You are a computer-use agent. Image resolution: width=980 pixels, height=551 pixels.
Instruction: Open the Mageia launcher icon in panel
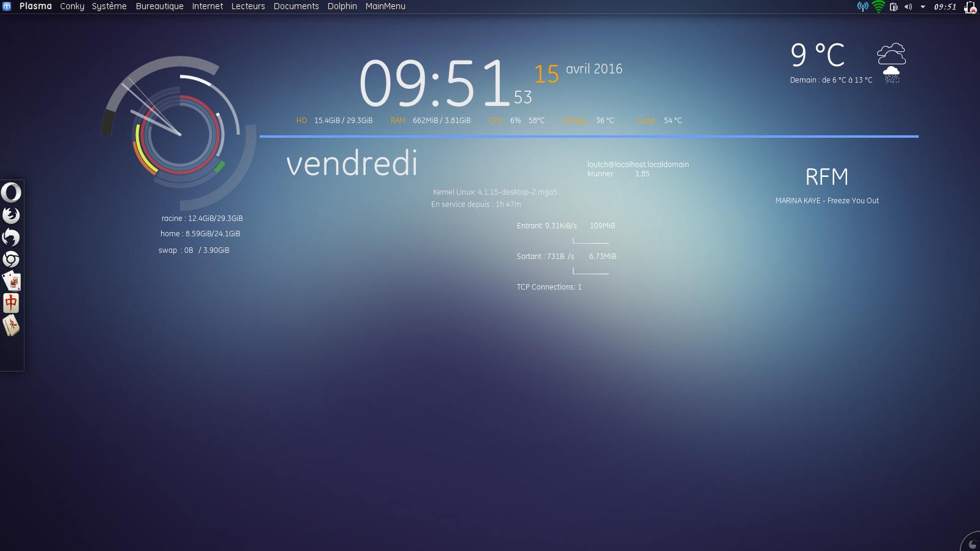click(7, 6)
